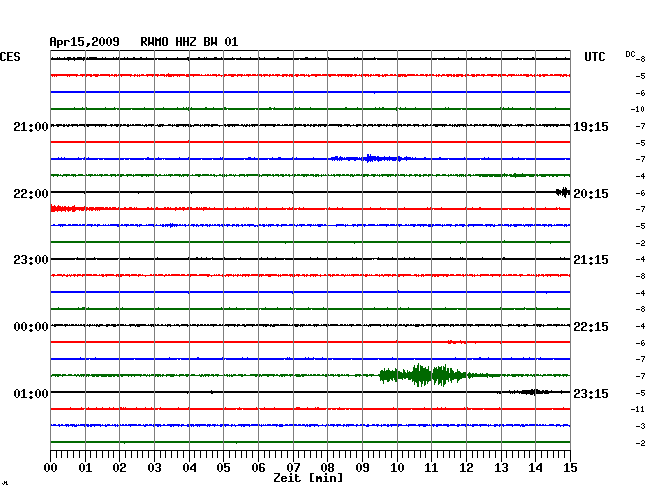Click the red burst at start of trace below 22:00

click(68, 208)
